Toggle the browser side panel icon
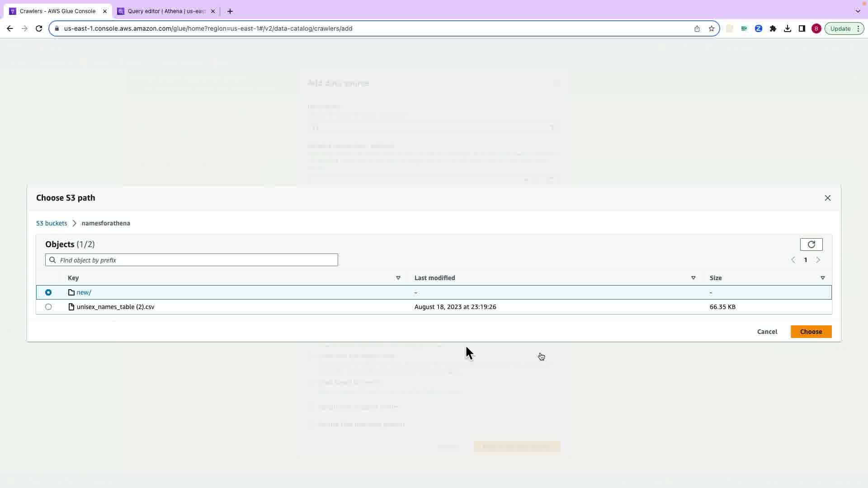Viewport: 868px width, 488px height. 802,28
